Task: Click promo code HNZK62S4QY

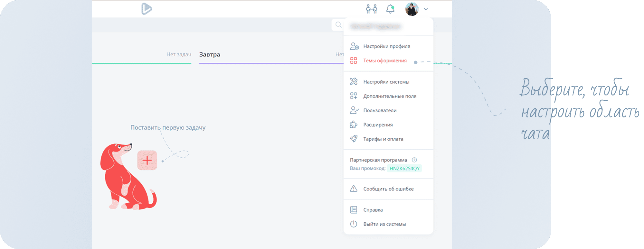Action: tap(404, 169)
